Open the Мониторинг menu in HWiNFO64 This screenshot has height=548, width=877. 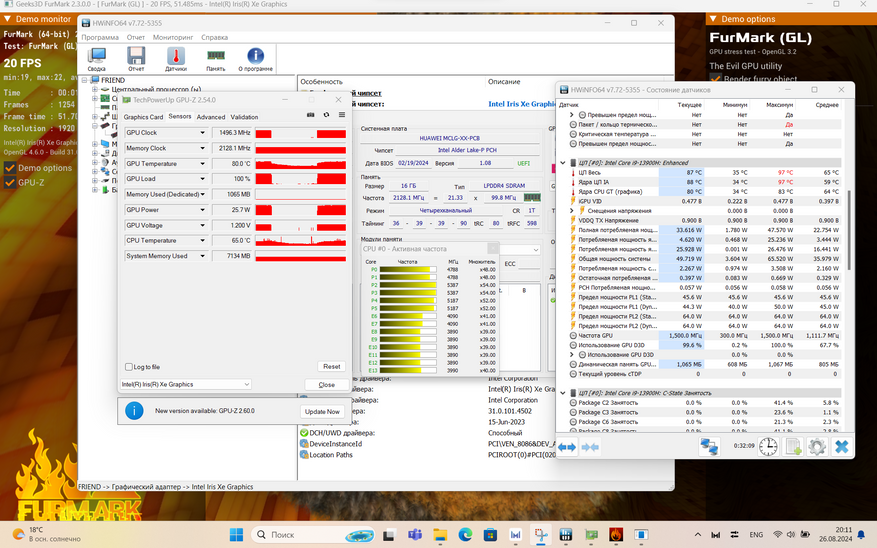pyautogui.click(x=173, y=37)
